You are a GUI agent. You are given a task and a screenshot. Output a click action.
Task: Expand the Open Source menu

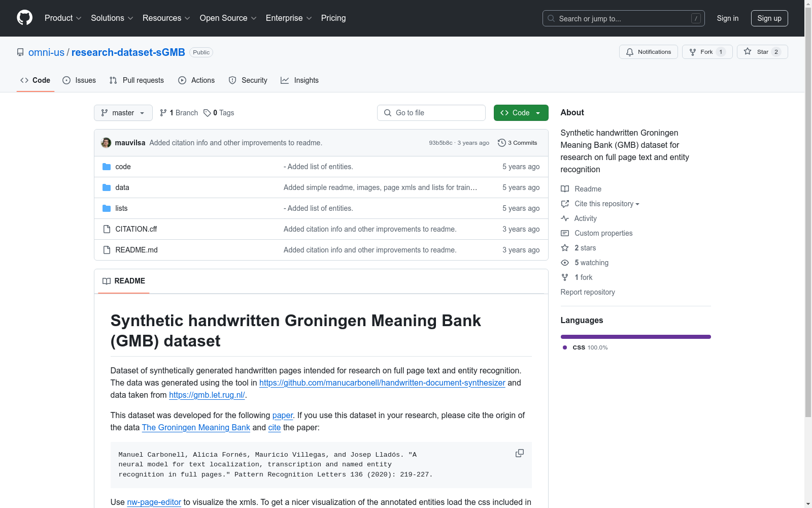point(228,18)
